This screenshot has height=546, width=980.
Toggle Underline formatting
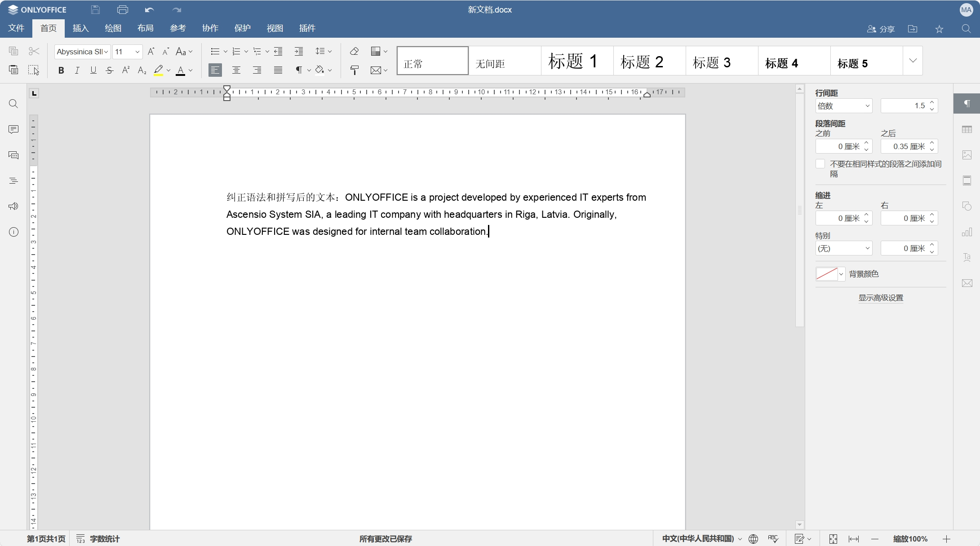pos(93,70)
